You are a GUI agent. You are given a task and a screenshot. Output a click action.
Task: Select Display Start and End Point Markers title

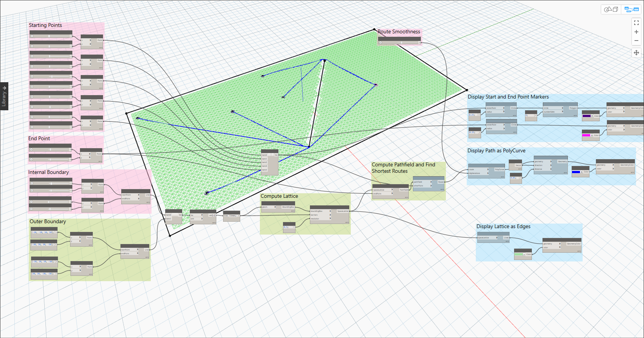[508, 97]
